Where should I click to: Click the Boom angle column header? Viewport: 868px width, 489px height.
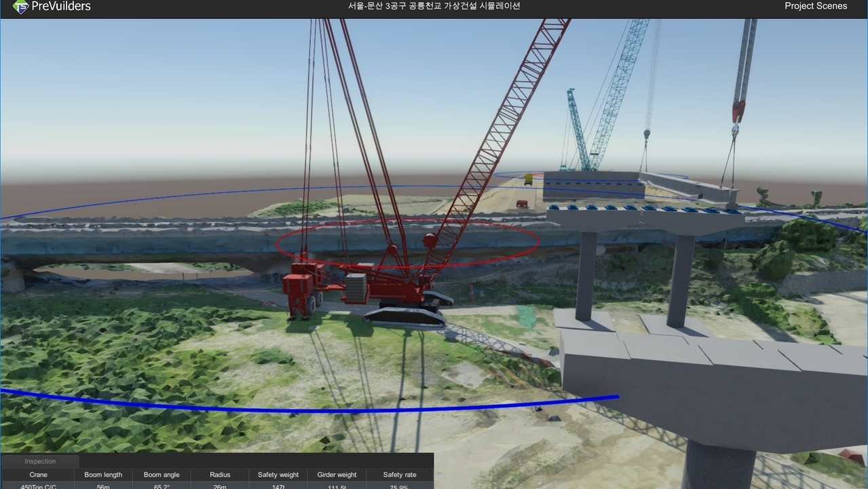(162, 475)
